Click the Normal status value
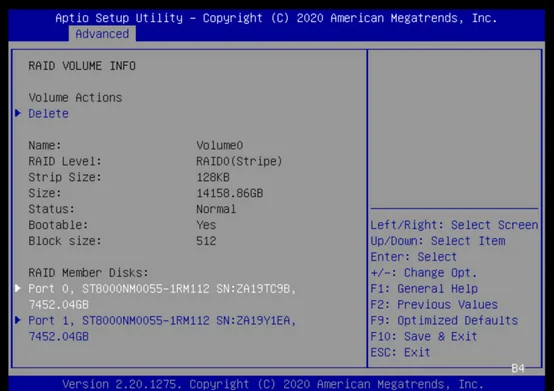This screenshot has height=391, width=554. pos(216,209)
